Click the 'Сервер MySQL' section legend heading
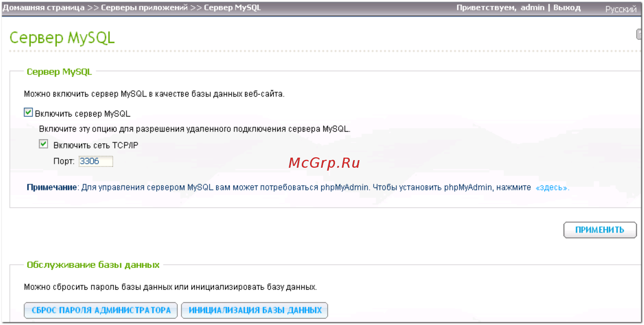This screenshot has height=325, width=644. pos(59,72)
